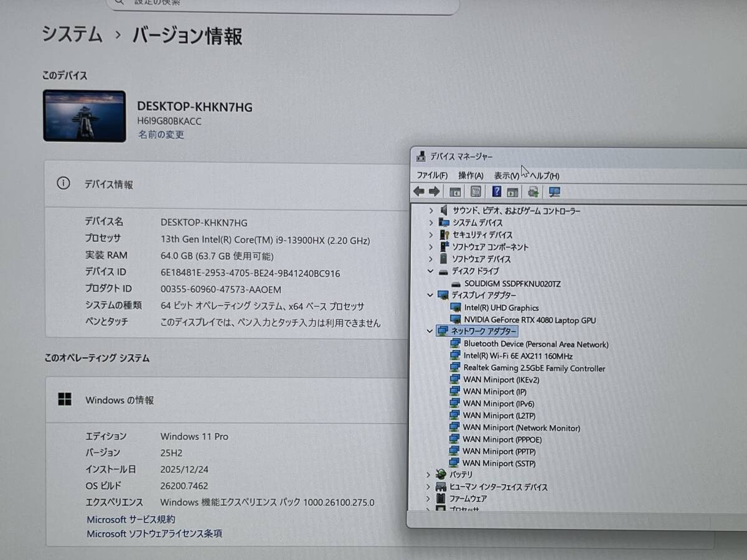
Task: Select the SOLIDIGM SSDPFKNU020TZ disk drive
Action: pos(512,284)
